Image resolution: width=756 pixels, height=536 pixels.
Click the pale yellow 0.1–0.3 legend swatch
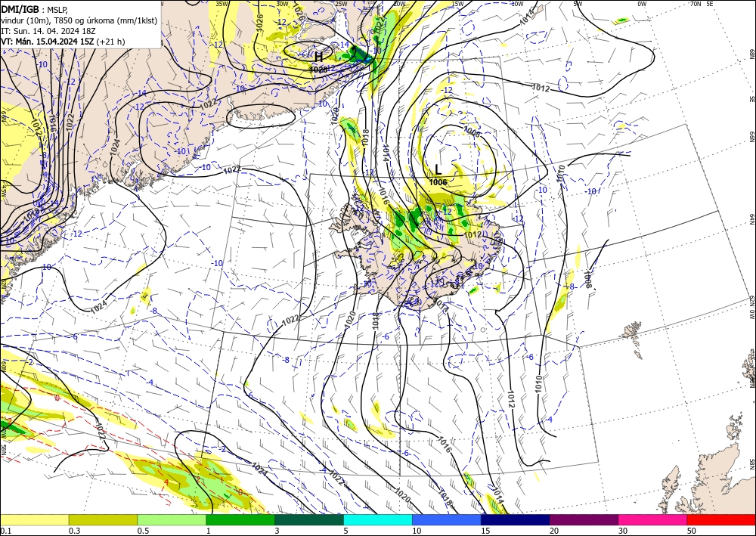pos(34,519)
